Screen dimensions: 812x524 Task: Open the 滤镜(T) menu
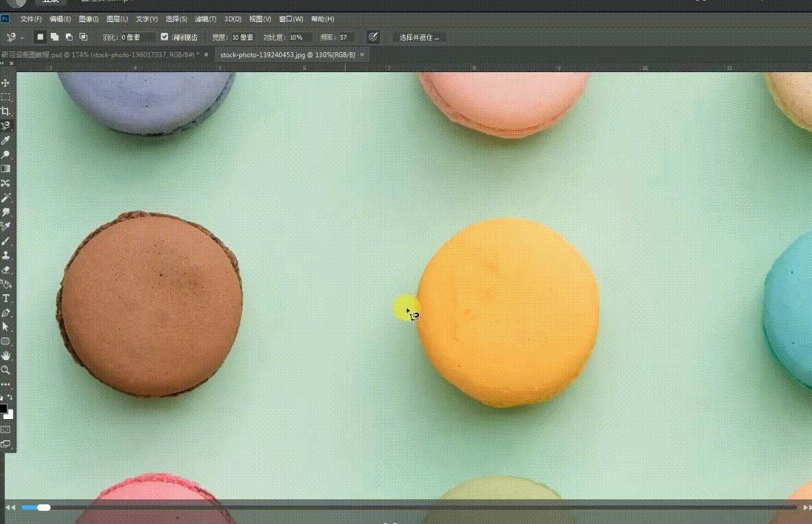[206, 19]
